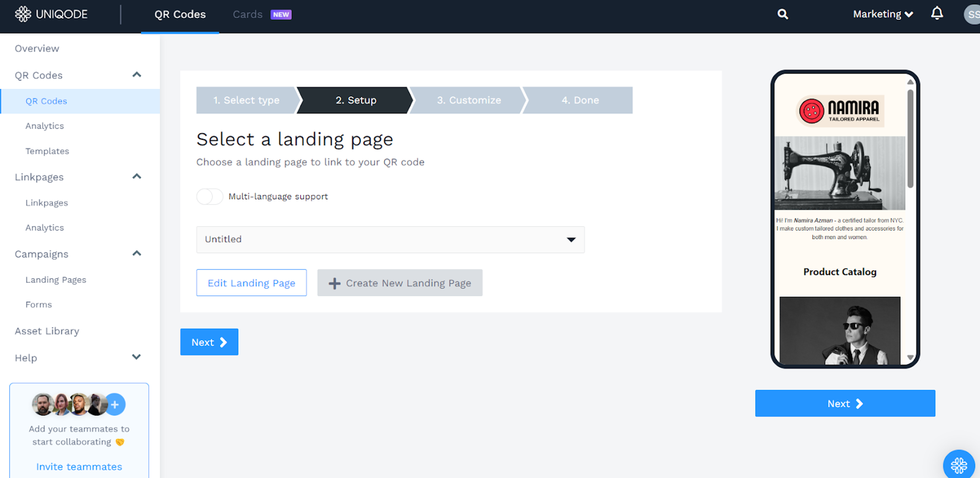The width and height of the screenshot is (980, 478).
Task: Open Asset Library in sidebar
Action: pyautogui.click(x=47, y=331)
